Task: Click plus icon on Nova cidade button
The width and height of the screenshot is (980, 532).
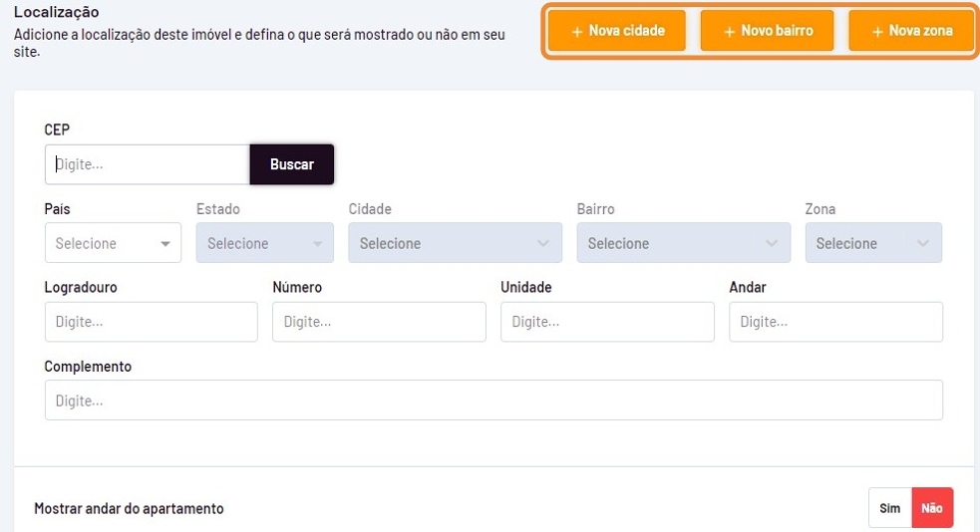Action: pyautogui.click(x=577, y=32)
